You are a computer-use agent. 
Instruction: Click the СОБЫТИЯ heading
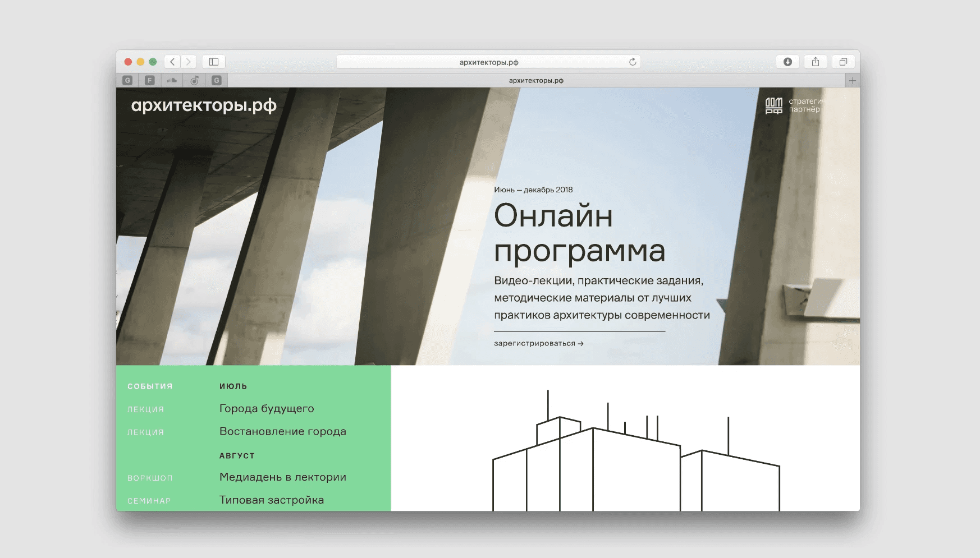pyautogui.click(x=150, y=386)
